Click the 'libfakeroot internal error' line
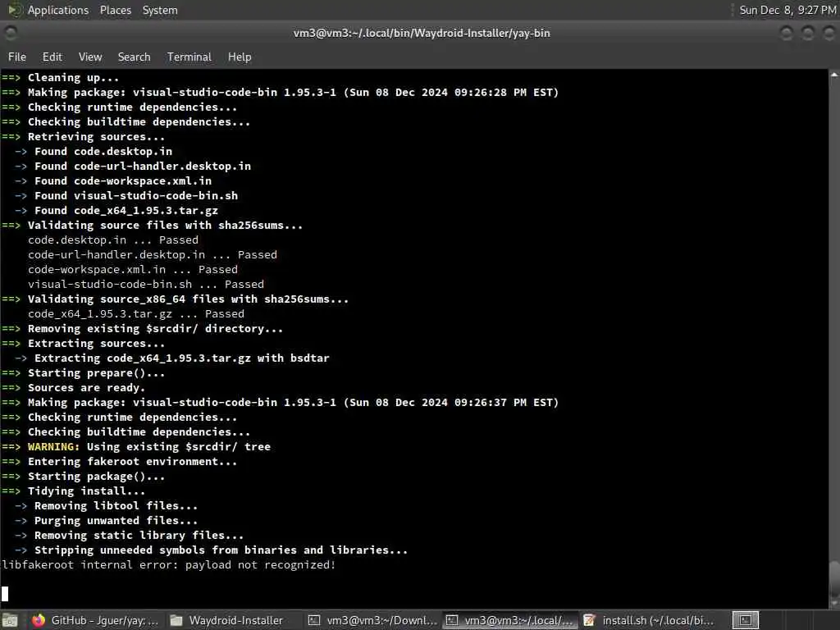Screen dimensions: 840x630 pos(168,564)
